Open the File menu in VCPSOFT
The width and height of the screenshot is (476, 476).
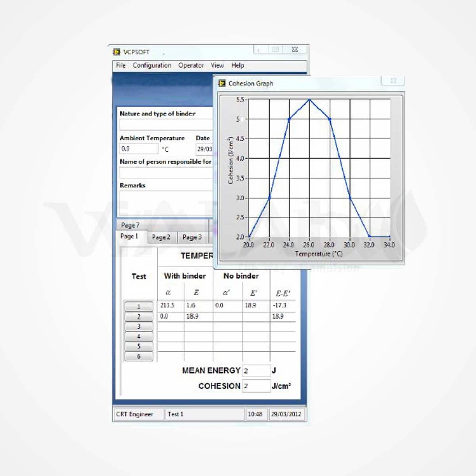pyautogui.click(x=121, y=65)
